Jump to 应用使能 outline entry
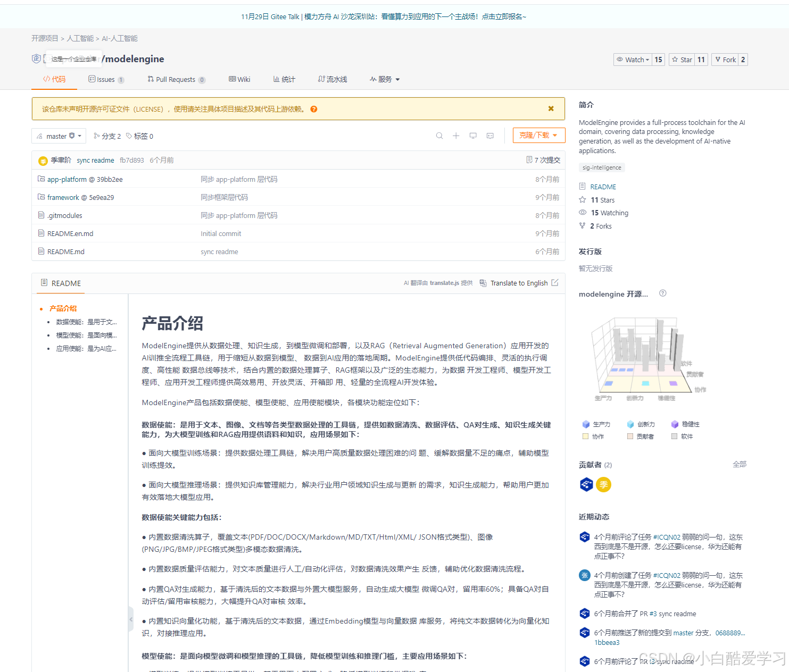789x672 pixels. tap(86, 348)
